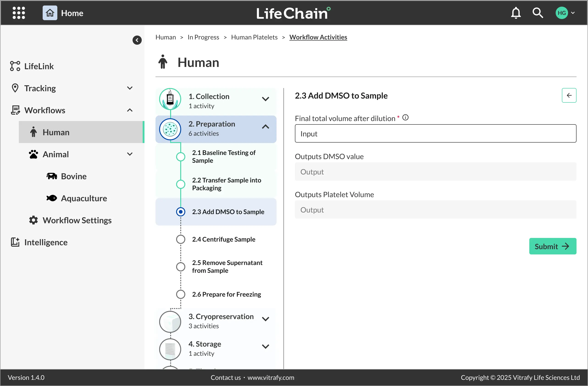Open user account dropdown arrow
Viewport: 588px width, 386px height.
point(573,13)
